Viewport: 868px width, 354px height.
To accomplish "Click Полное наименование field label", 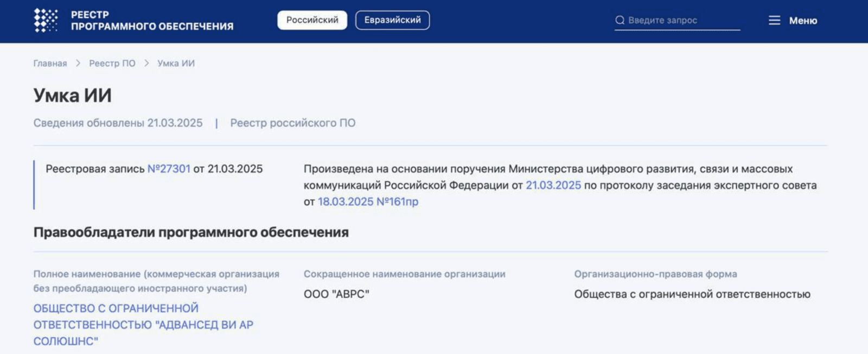I will point(156,281).
